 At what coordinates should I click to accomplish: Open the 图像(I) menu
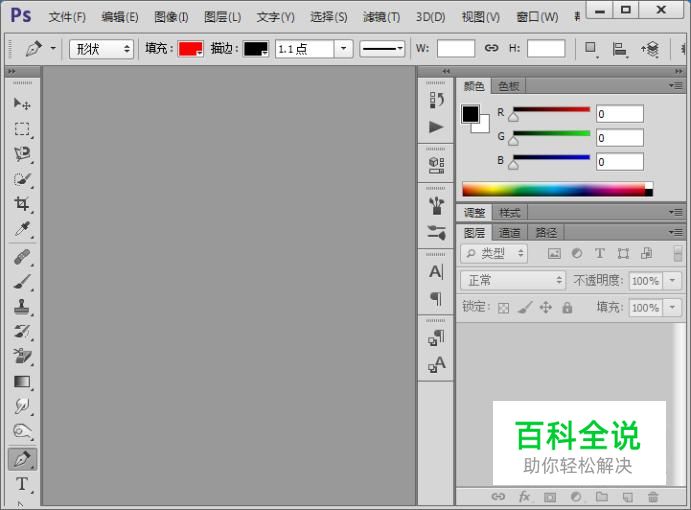(171, 17)
